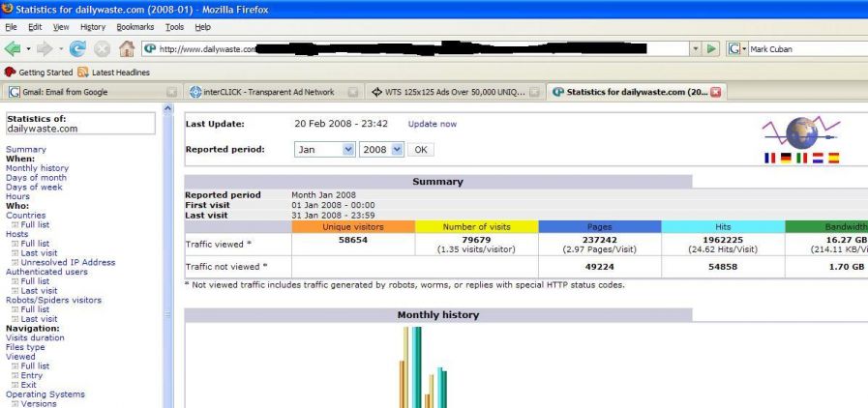Open Full list under Countries

35,224
